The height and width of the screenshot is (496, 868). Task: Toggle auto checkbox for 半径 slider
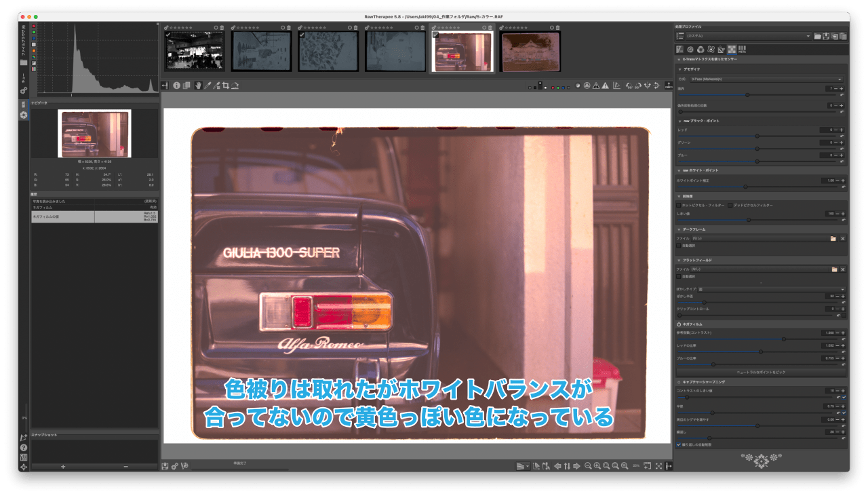point(844,413)
